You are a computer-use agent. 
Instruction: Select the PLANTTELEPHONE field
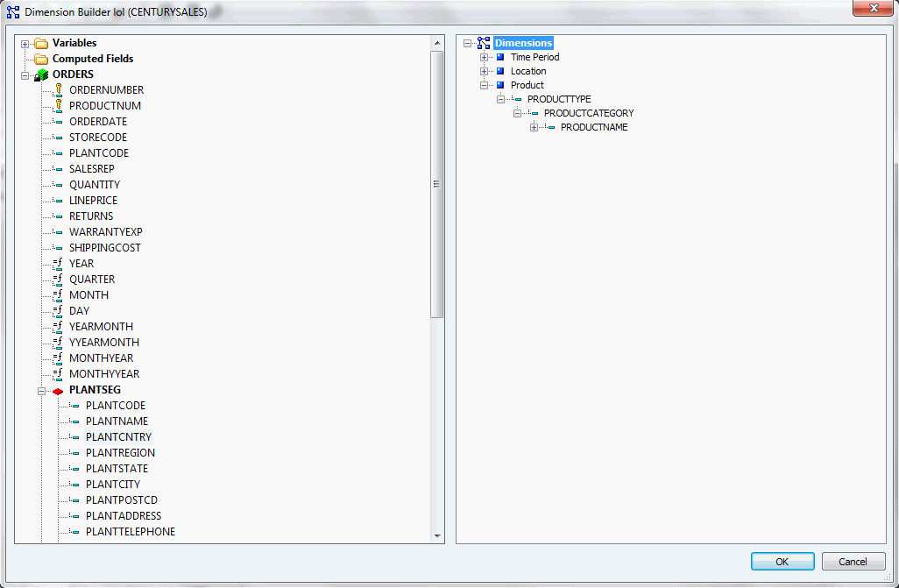[131, 532]
